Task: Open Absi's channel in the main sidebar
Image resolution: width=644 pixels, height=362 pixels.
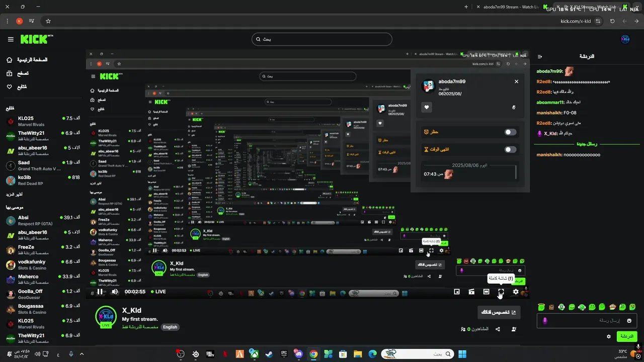Action: coord(43,220)
